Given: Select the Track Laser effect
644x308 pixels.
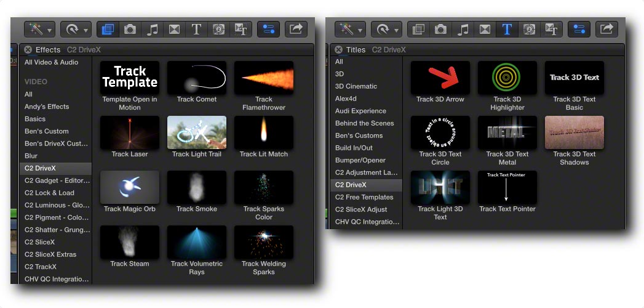Looking at the screenshot, I should pos(130,132).
